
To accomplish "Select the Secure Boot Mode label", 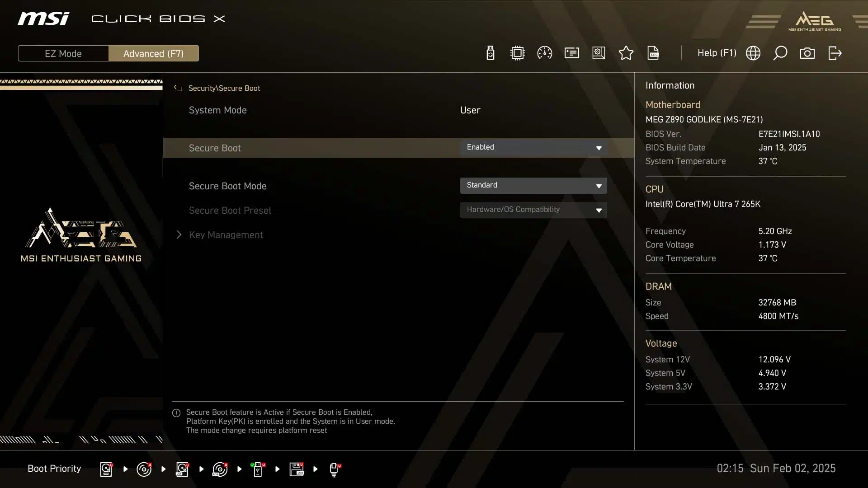I will tap(227, 186).
